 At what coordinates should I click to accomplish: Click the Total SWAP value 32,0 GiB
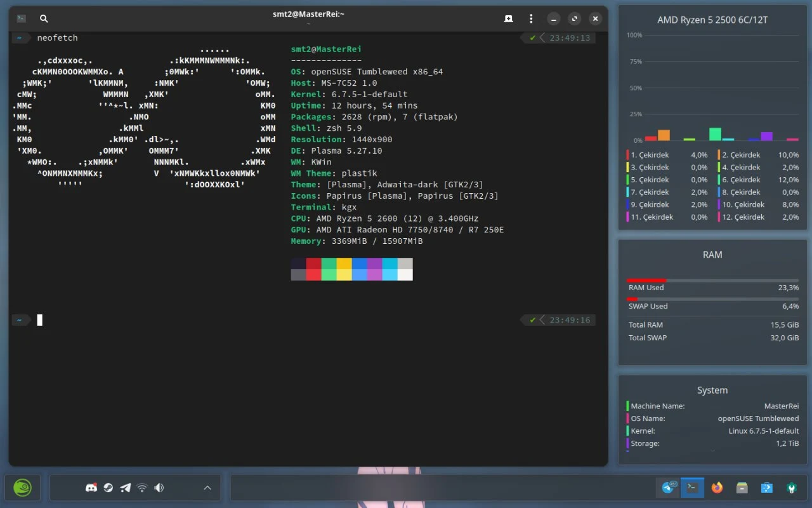pos(784,338)
